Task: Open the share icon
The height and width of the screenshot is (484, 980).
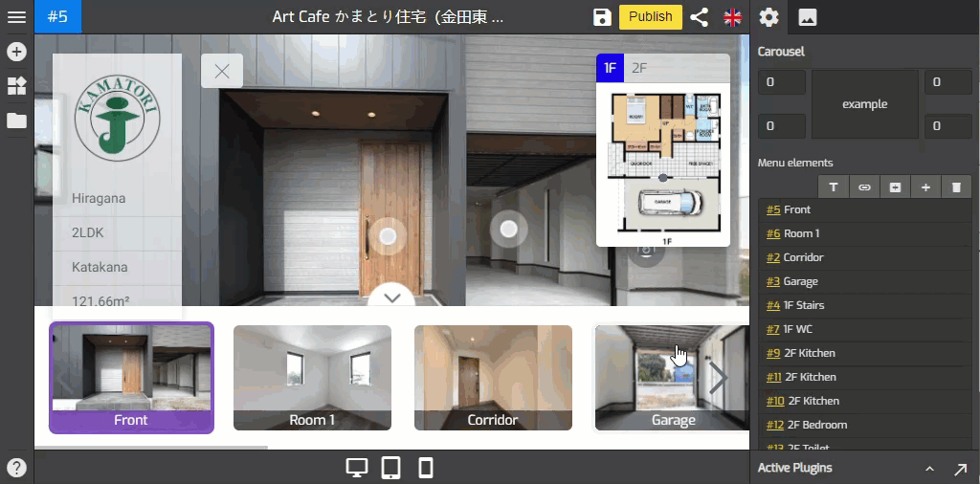Action: (699, 17)
